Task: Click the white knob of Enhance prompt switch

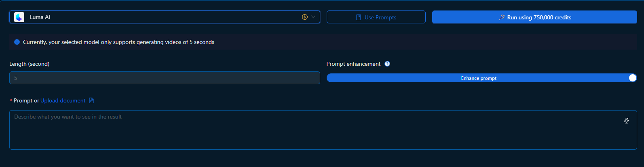Action: pos(633,78)
